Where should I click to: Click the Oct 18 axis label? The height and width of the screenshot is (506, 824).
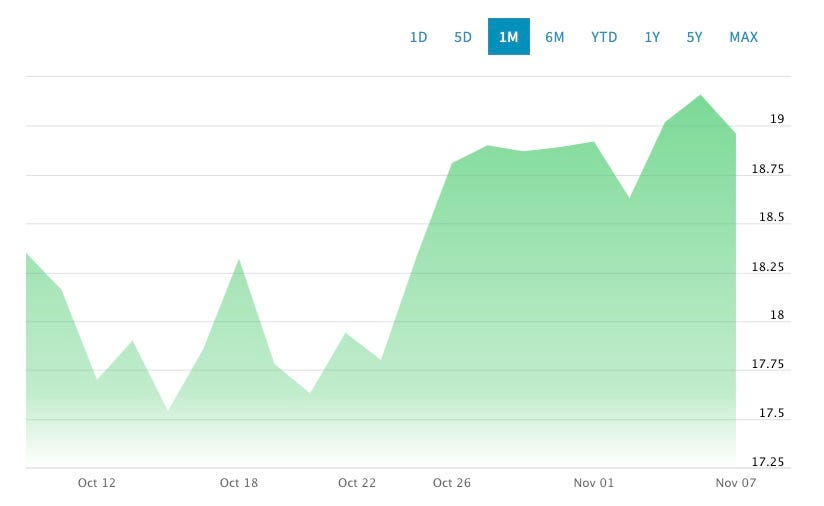coord(239,483)
